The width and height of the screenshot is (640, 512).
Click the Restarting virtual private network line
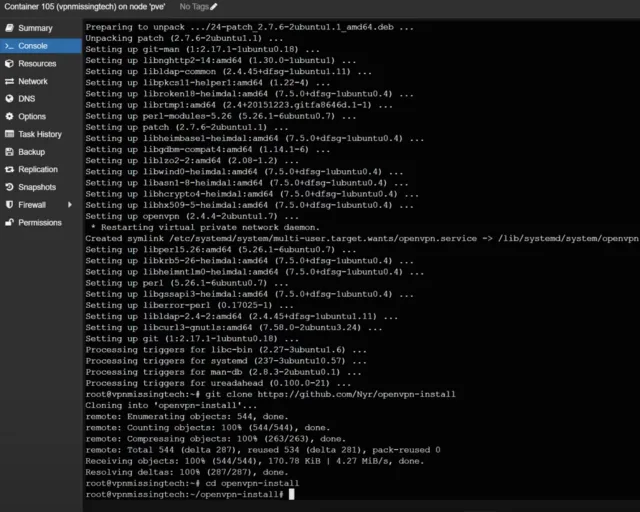point(198,228)
